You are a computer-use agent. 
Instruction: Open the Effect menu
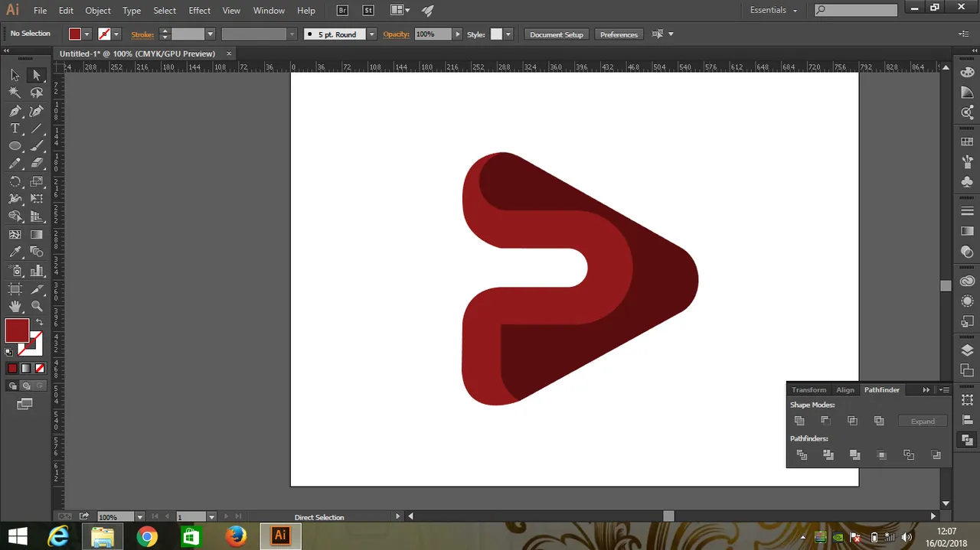point(200,11)
